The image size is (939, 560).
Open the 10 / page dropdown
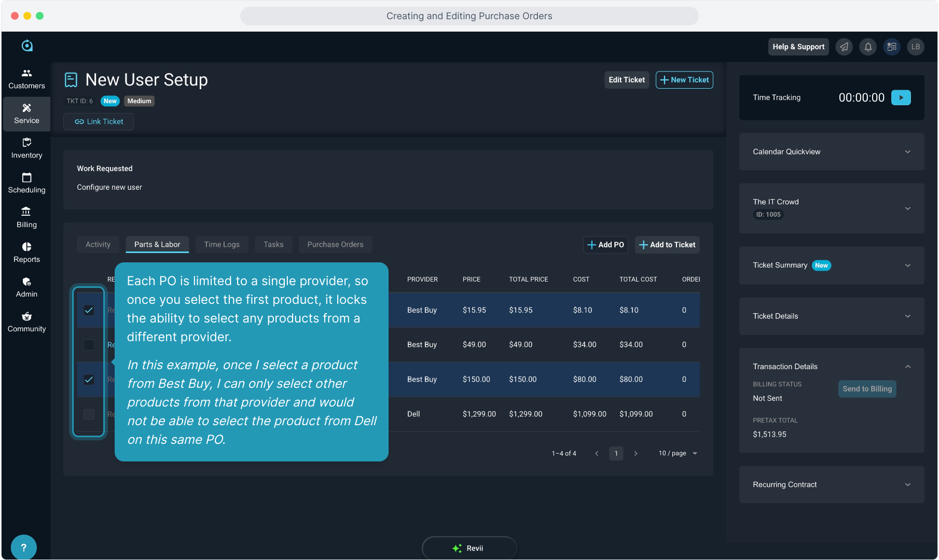678,453
